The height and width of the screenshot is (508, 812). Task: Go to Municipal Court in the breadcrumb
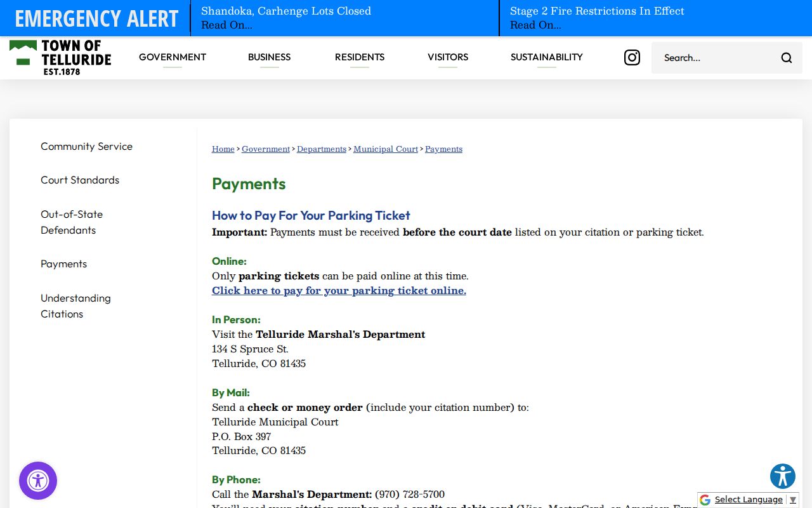pyautogui.click(x=386, y=149)
